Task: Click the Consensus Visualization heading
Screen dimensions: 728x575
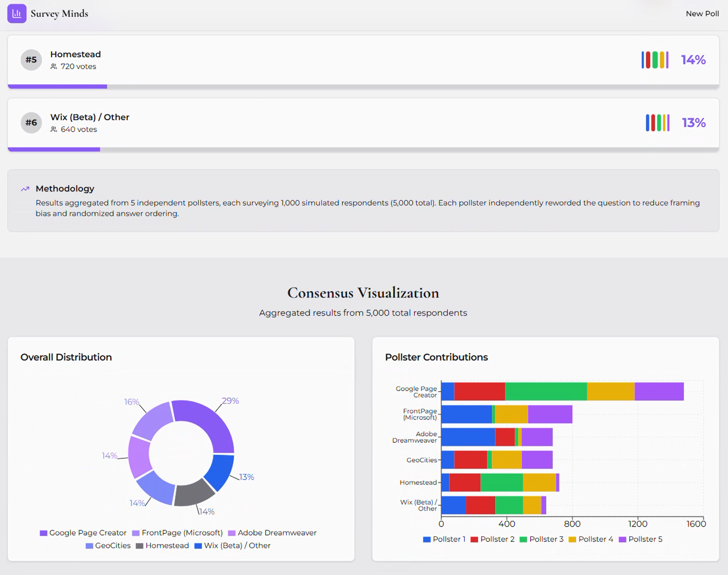Action: [x=363, y=293]
